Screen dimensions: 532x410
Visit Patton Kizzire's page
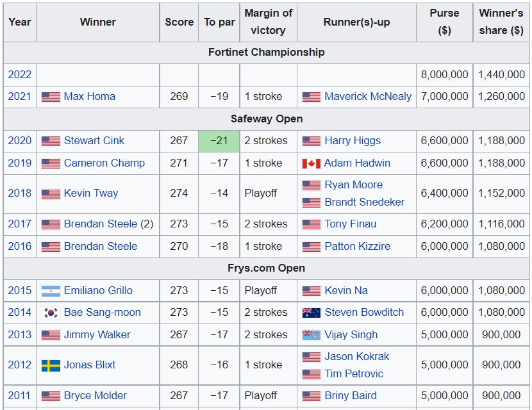(358, 247)
